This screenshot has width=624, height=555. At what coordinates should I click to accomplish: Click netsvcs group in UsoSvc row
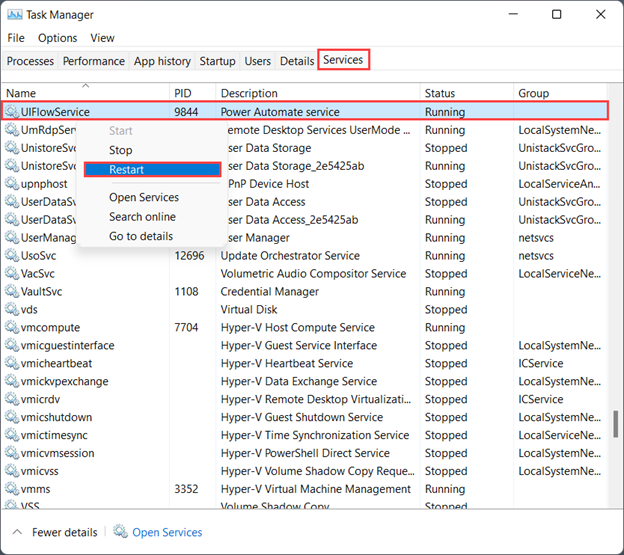click(536, 255)
